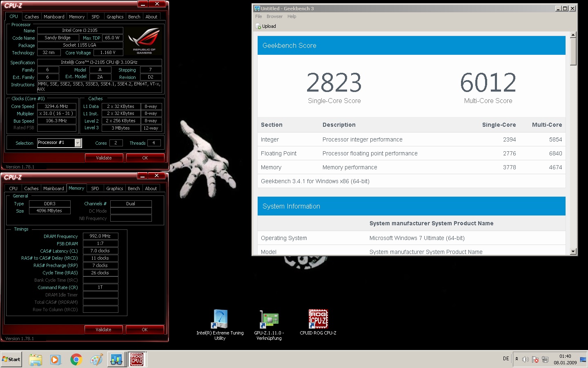
Task: Switch to SPD tab in top CPU-Z window
Action: [95, 17]
